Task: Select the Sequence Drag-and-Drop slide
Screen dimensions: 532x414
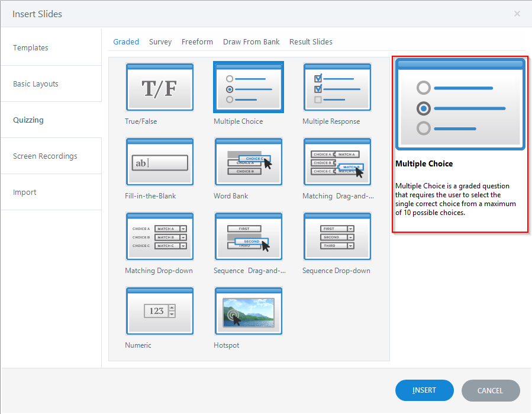Action: pos(248,236)
